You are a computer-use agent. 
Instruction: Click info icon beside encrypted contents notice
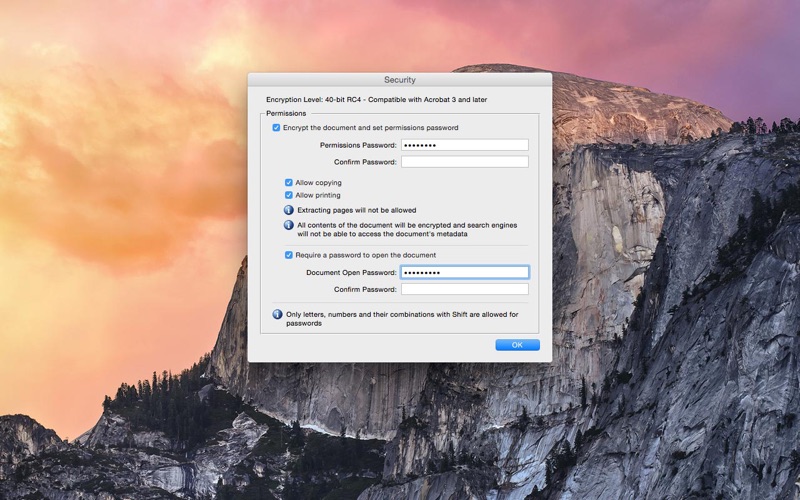[x=289, y=225]
